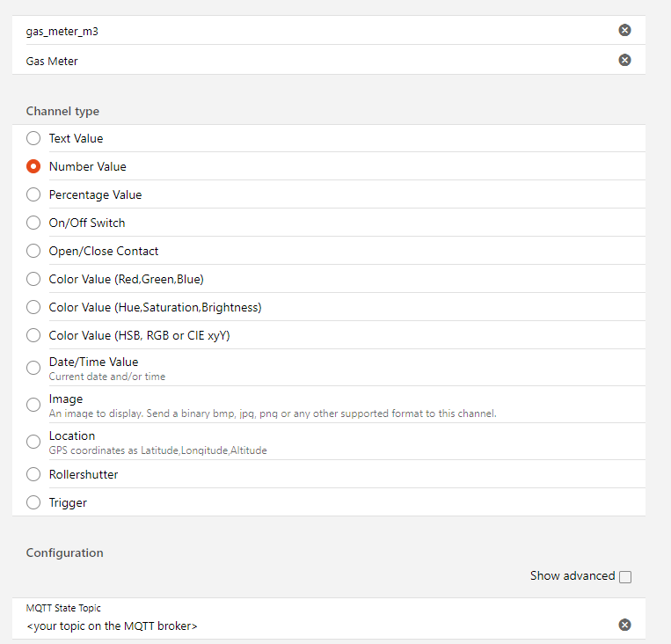Edit the Gas Meter label text field
The height and width of the screenshot is (644, 671).
[x=308, y=61]
